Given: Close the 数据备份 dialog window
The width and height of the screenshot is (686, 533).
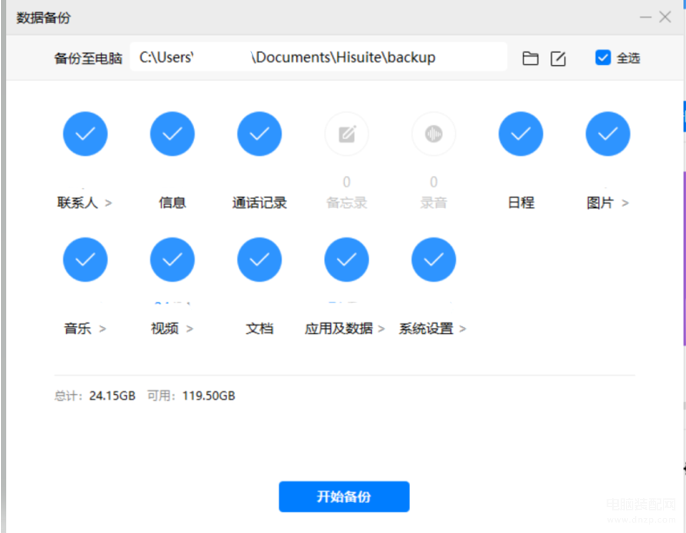Looking at the screenshot, I should point(665,17).
